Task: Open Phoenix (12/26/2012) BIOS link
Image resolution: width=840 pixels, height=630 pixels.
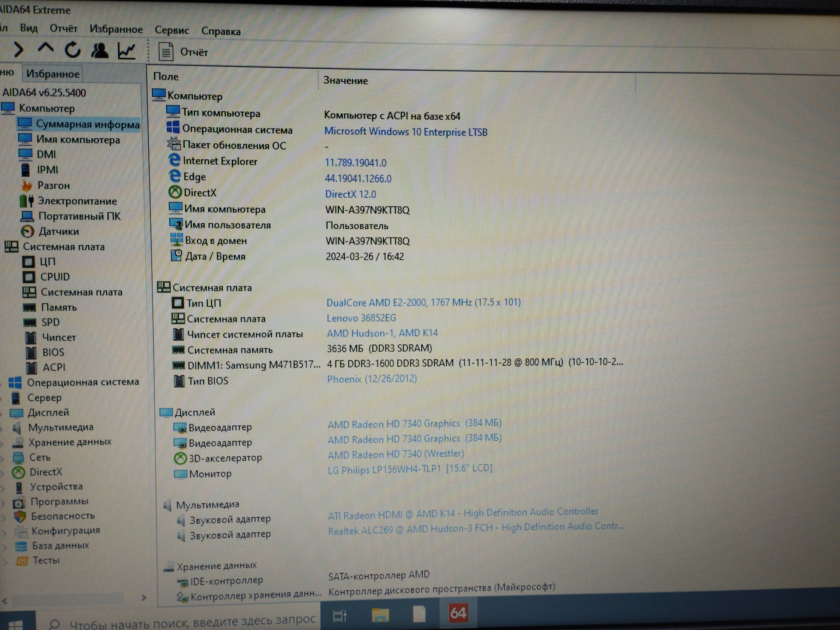Action: [372, 379]
